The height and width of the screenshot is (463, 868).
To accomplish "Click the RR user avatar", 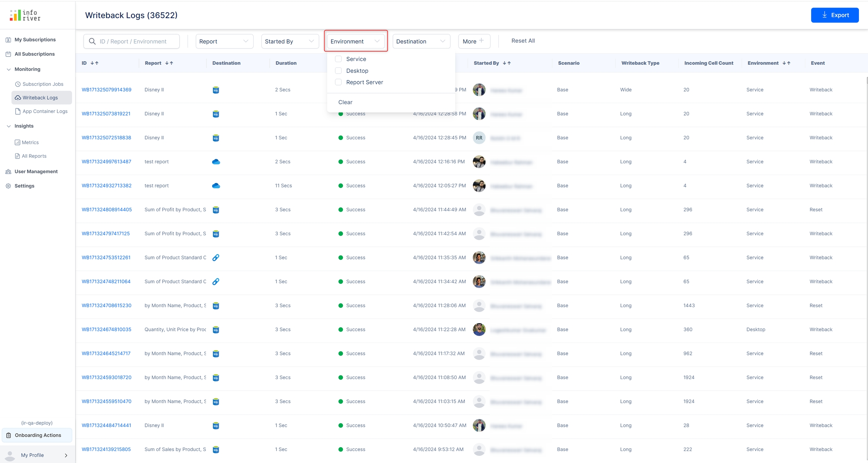I will 479,138.
